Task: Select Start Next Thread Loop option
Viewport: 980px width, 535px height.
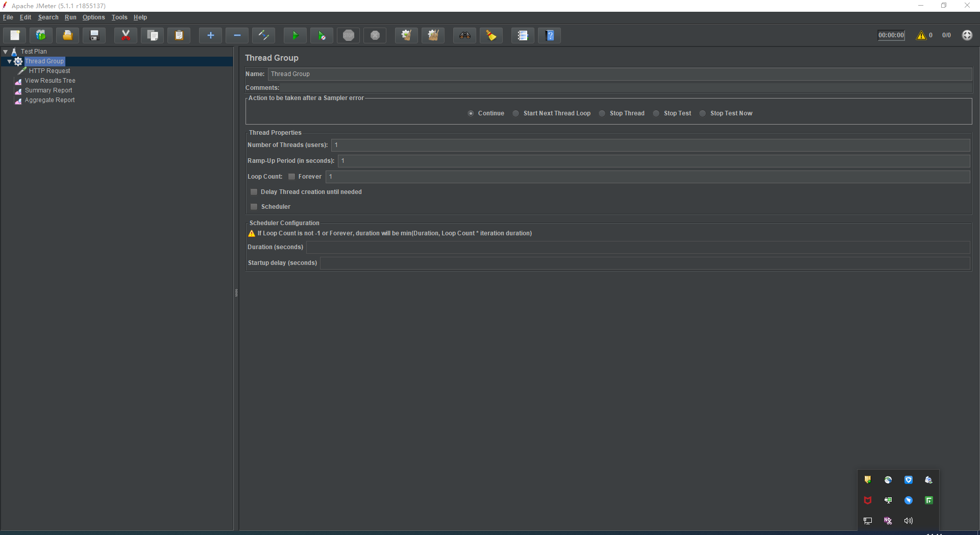Action: 516,113
